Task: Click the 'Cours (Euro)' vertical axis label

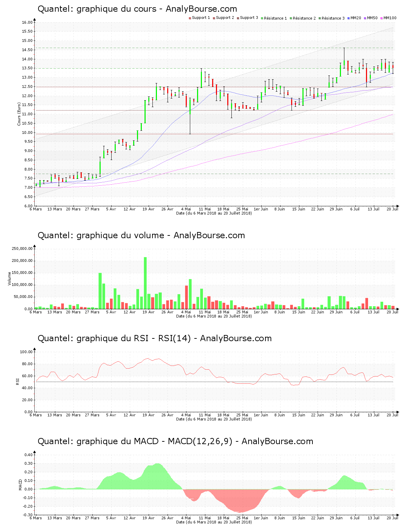Action: click(19, 114)
